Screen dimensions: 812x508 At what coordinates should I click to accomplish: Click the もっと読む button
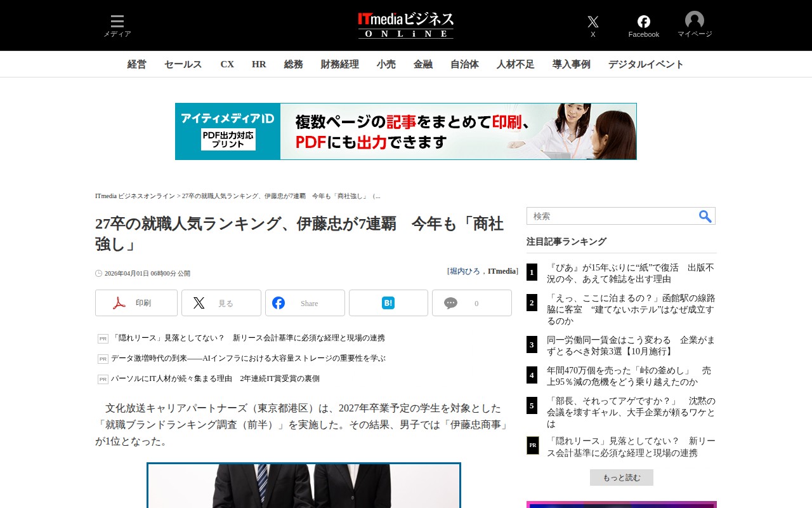622,478
